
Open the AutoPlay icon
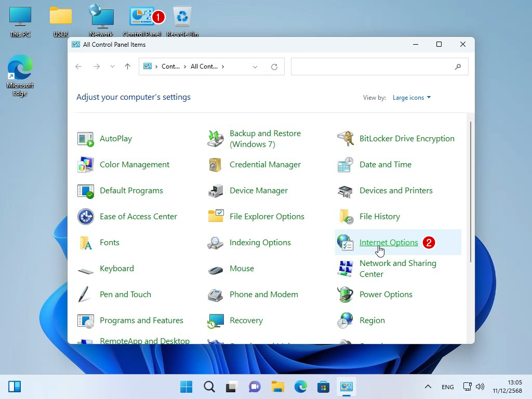click(x=85, y=139)
